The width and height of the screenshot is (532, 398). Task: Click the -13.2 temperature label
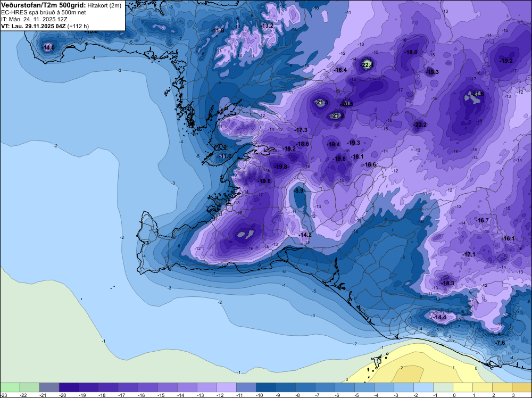pyautogui.click(x=267, y=26)
